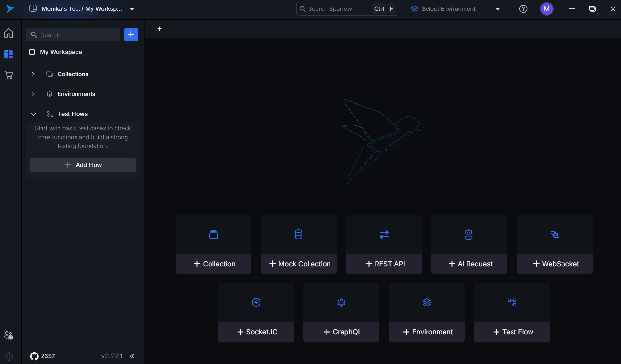The height and width of the screenshot is (364, 621).
Task: Open the Marketplace cart icon
Action: click(x=9, y=75)
